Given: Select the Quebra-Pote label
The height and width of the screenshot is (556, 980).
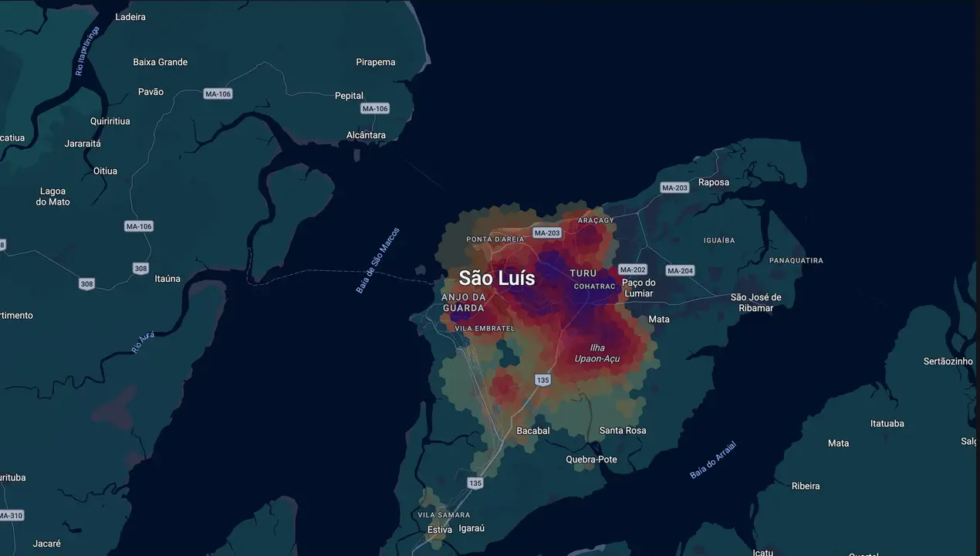Looking at the screenshot, I should [x=592, y=459].
